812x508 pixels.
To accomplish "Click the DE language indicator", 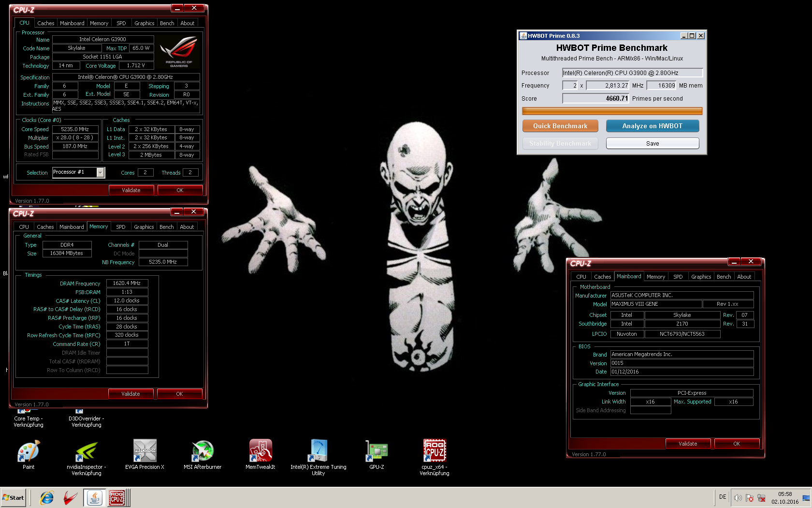I will click(723, 497).
